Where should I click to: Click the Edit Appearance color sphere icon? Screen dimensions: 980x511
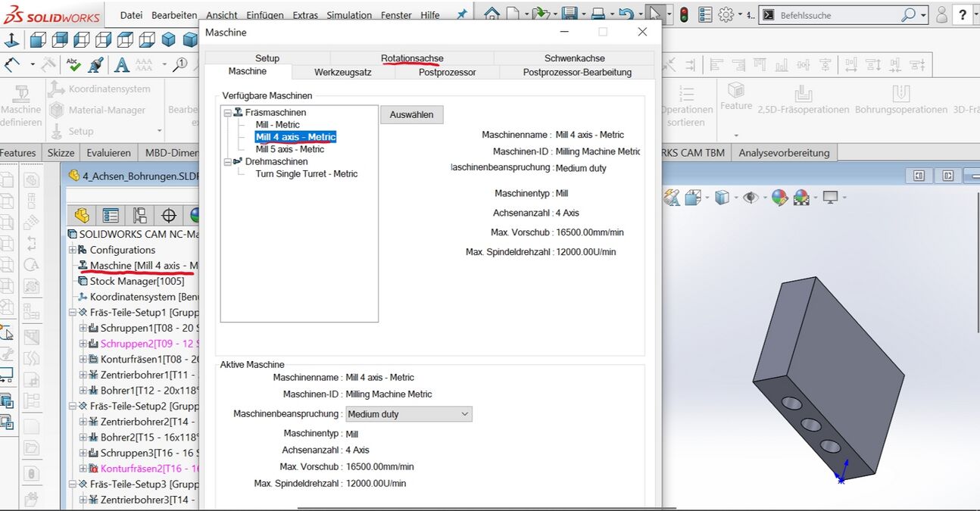(x=779, y=198)
